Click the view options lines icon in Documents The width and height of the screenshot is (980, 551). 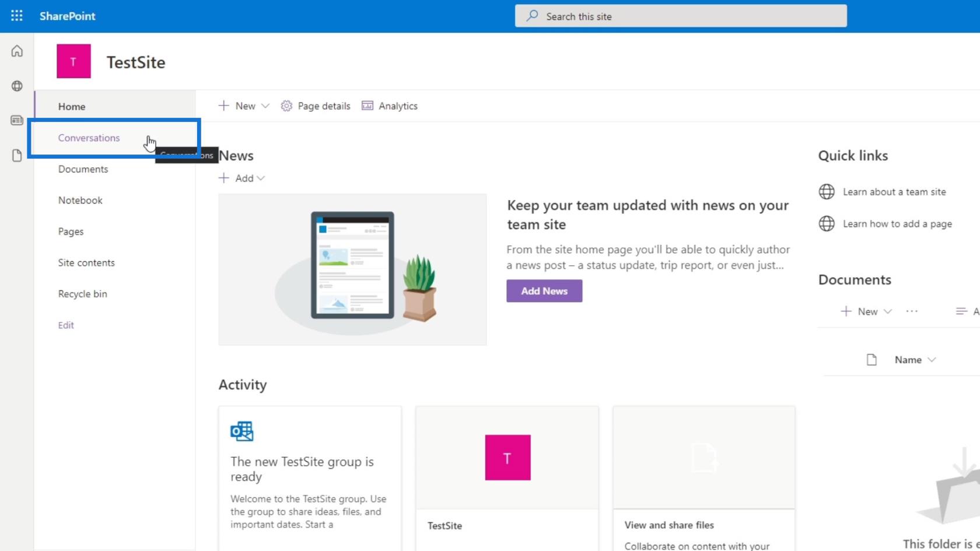click(x=961, y=311)
